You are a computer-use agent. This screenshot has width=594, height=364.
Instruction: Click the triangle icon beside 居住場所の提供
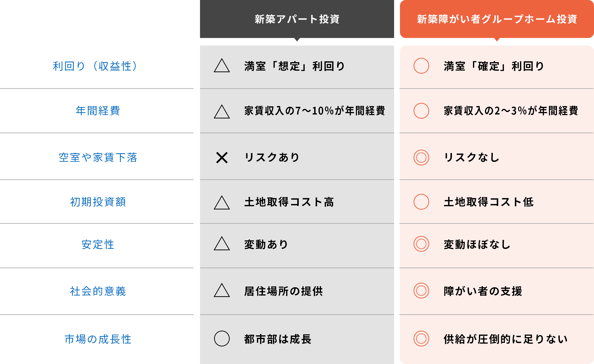click(222, 290)
